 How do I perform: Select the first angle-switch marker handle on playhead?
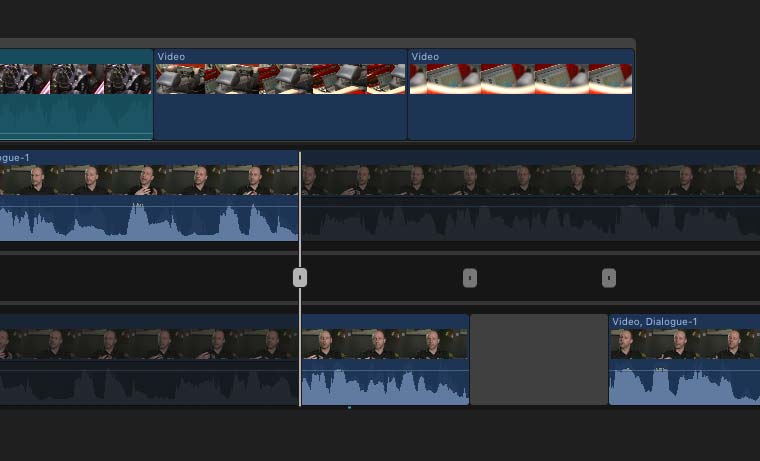coord(300,278)
